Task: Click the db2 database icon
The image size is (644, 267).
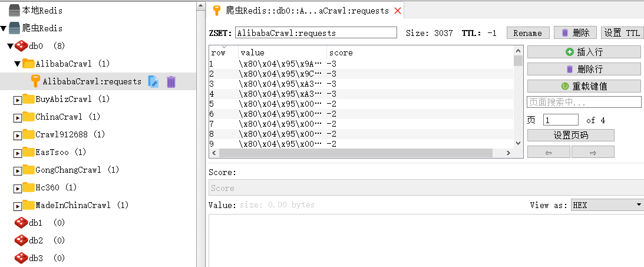Action: tap(21, 240)
